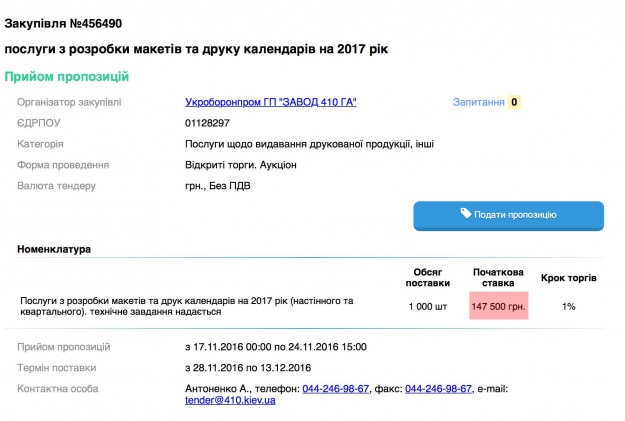
Task: Open the "Запитання" questions link
Action: [x=478, y=102]
